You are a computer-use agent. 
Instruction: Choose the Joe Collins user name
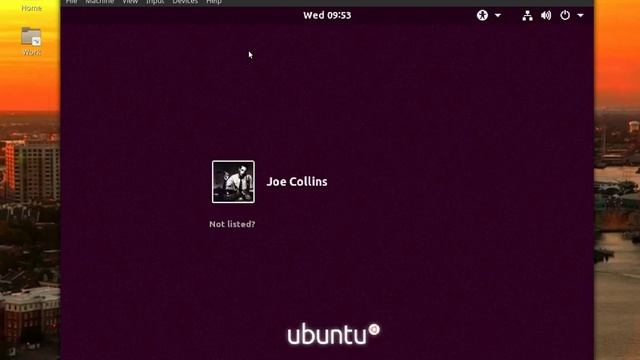point(297,182)
